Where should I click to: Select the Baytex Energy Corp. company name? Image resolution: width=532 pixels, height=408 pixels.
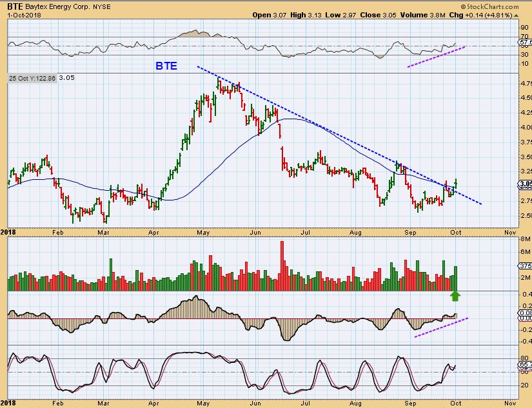57,7
